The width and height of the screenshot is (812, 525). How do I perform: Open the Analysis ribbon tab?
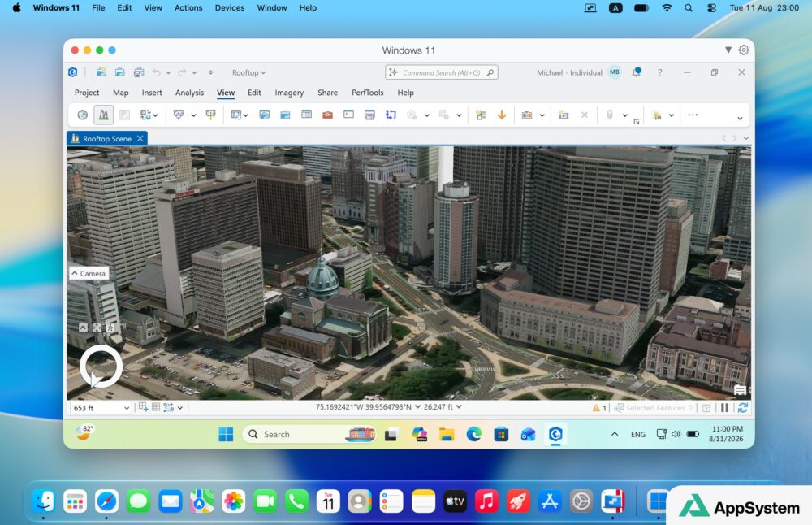click(189, 93)
